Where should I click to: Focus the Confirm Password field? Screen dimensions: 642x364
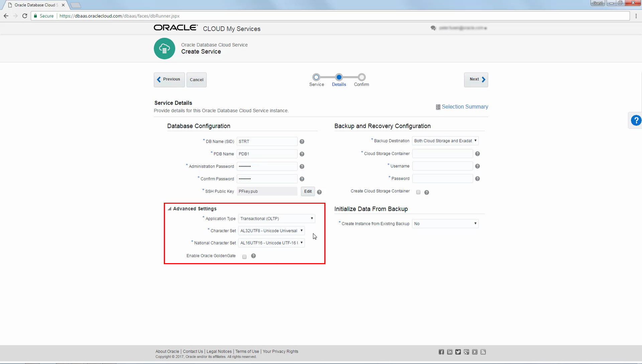(x=267, y=179)
